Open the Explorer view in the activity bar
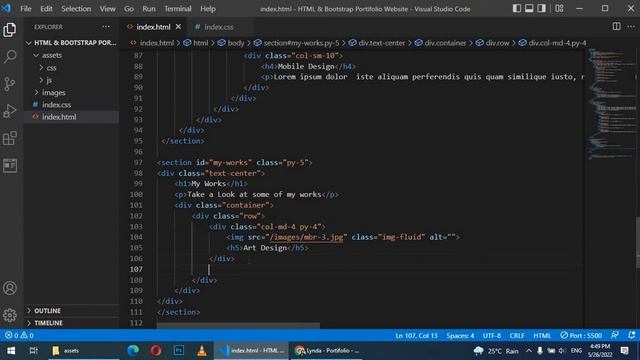The image size is (640, 360). pyautogui.click(x=10, y=30)
